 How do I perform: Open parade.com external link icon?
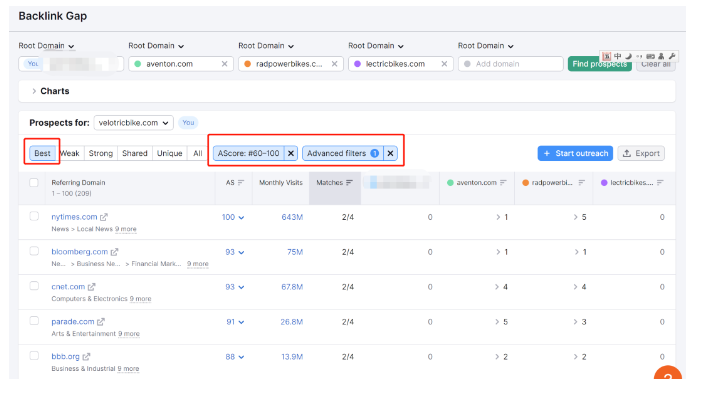[101, 321]
